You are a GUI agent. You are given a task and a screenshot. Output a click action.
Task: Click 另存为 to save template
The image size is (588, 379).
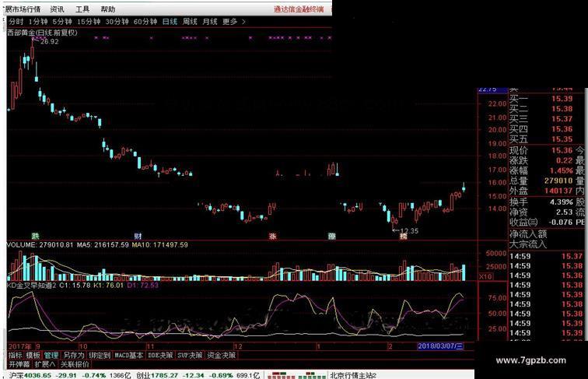tap(73, 355)
